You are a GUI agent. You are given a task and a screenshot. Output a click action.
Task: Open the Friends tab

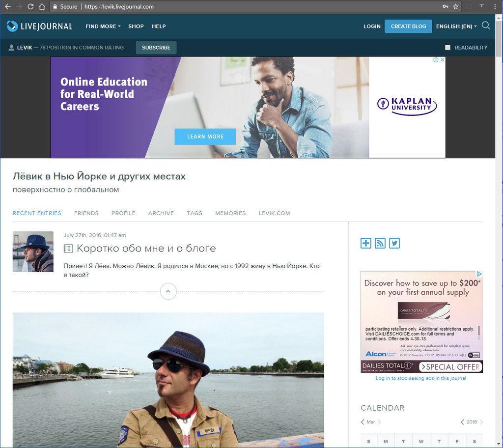86,213
